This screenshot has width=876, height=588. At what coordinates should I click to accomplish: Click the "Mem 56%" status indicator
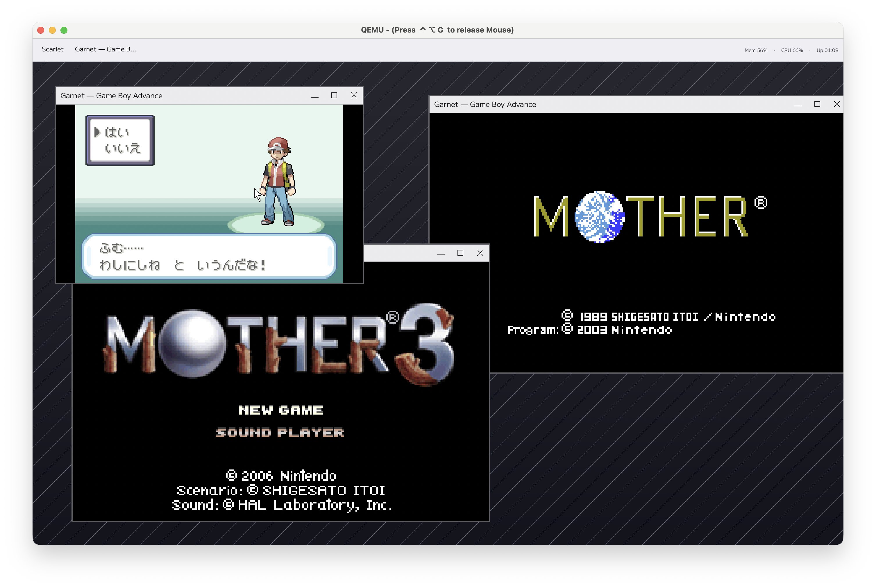click(x=756, y=50)
